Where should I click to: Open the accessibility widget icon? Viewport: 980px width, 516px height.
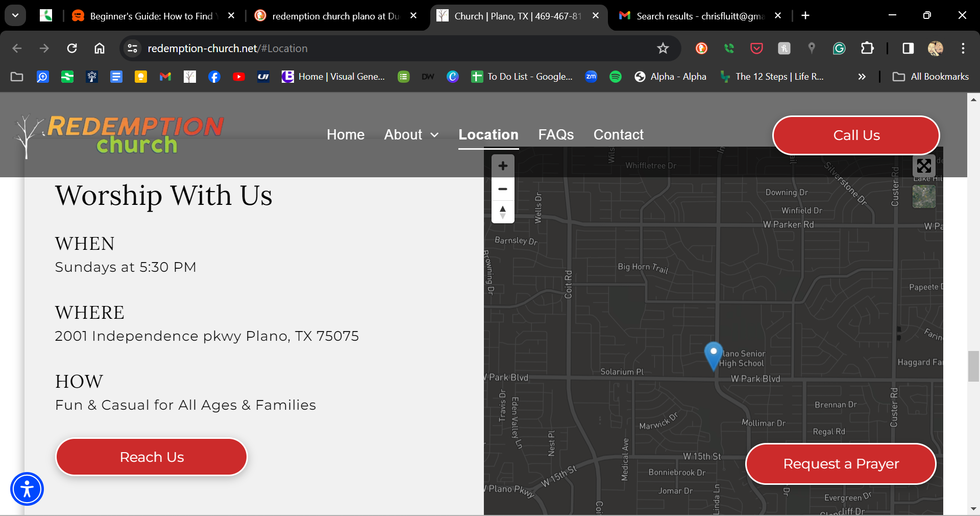coord(27,489)
